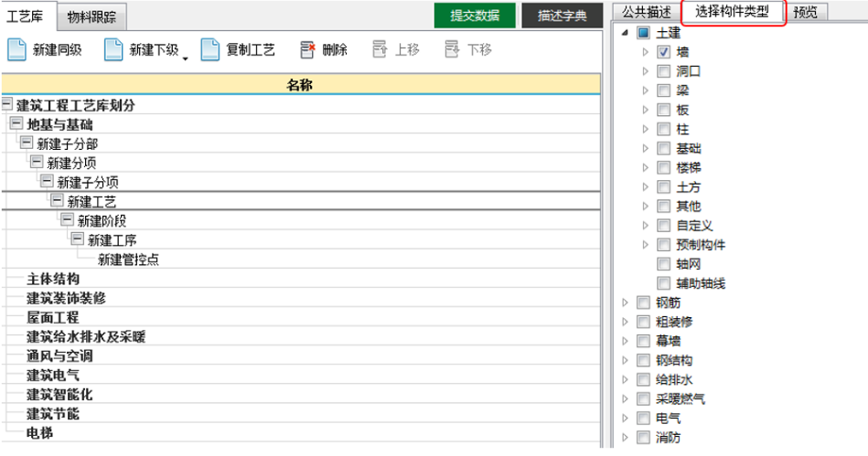The height and width of the screenshot is (456, 868).
Task: Select the 建筑节能 row
Action: click(301, 414)
